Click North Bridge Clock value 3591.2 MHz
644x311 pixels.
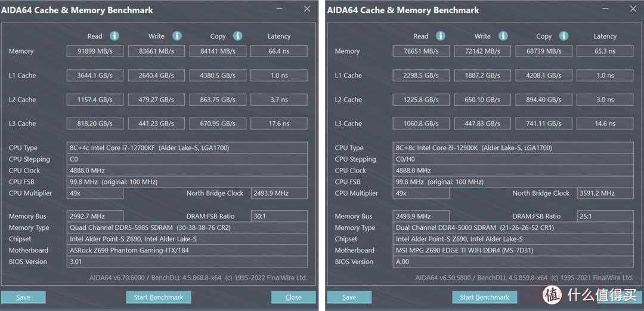tap(605, 193)
